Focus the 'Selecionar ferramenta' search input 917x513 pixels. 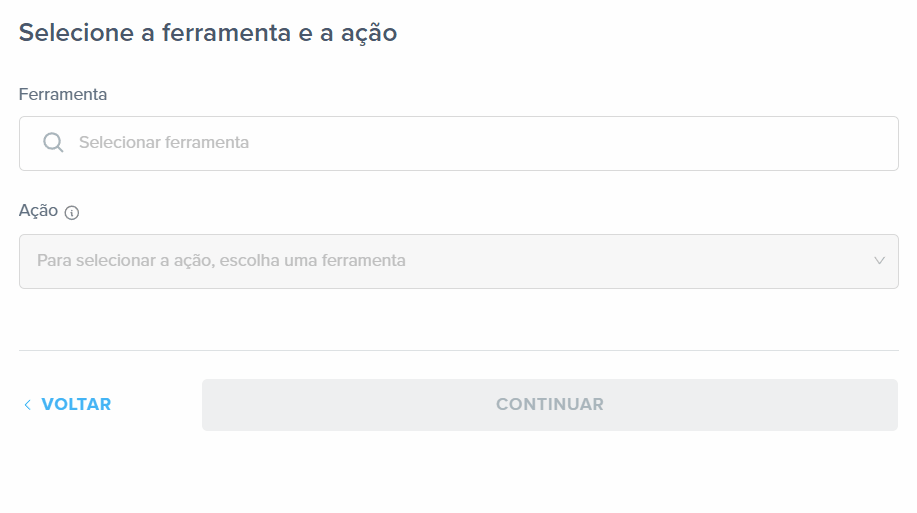(x=458, y=143)
